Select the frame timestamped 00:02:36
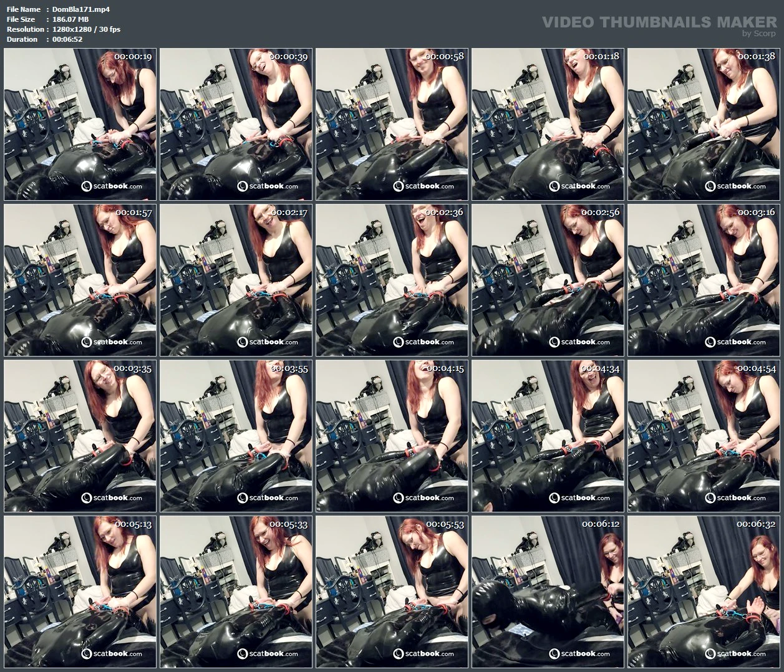 click(392, 281)
